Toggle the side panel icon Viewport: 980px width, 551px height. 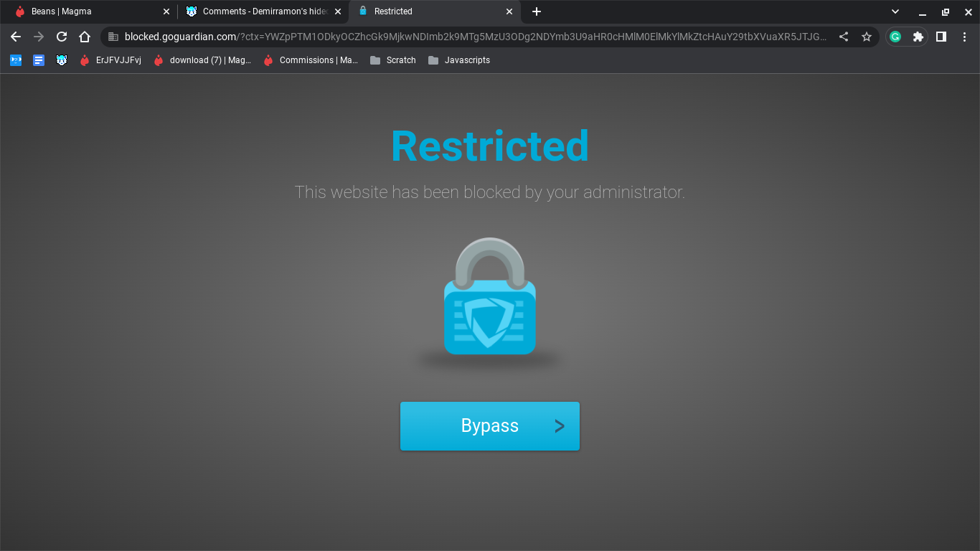(941, 37)
